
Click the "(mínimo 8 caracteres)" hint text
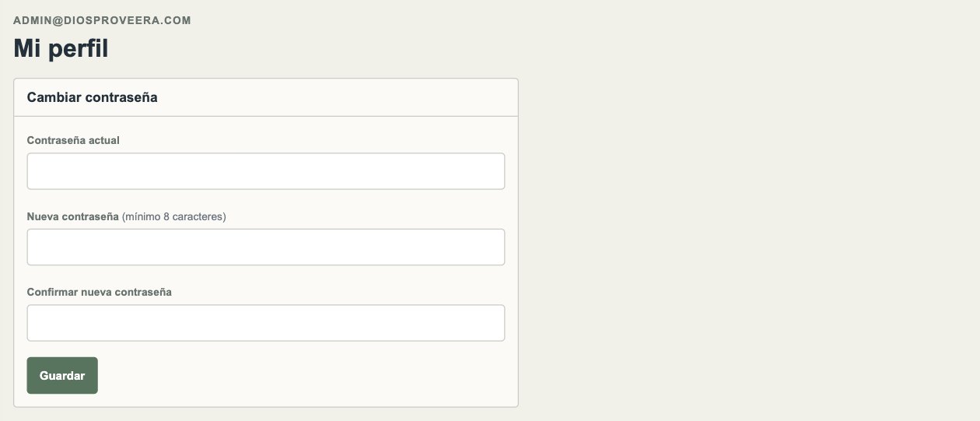pyautogui.click(x=174, y=216)
